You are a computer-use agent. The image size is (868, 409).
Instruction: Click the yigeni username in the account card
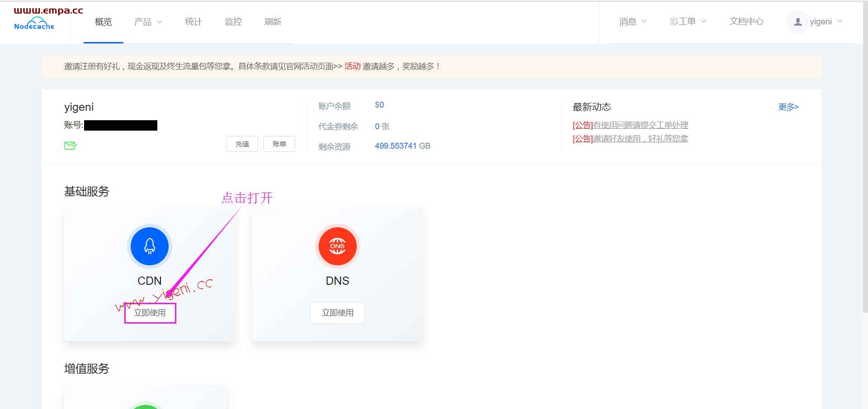[x=79, y=107]
